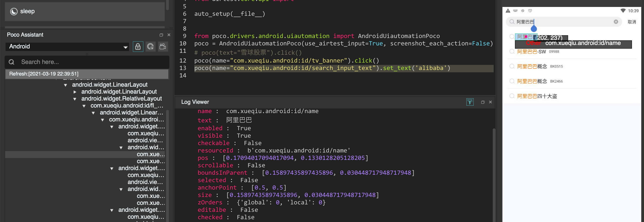Select the com.xueqiu.android:id/fl_… tree row

coord(127,106)
